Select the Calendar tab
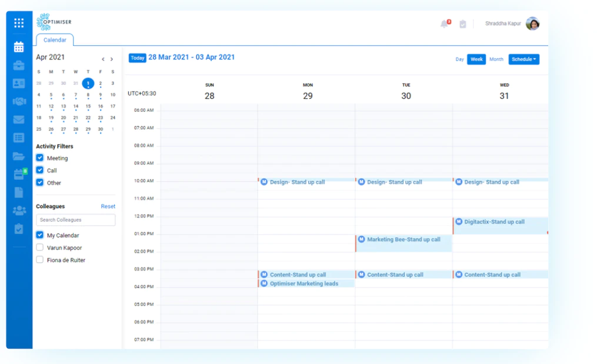The width and height of the screenshot is (597, 364). pyautogui.click(x=55, y=40)
